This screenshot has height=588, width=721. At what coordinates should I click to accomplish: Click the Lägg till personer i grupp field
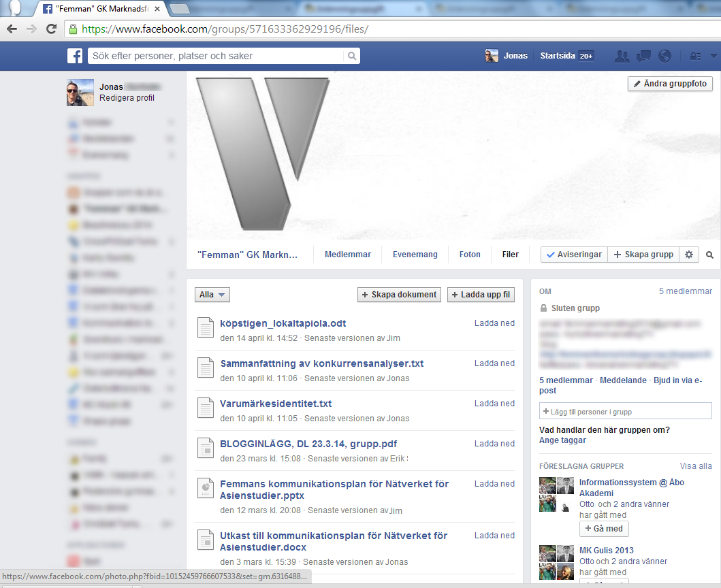click(x=626, y=411)
